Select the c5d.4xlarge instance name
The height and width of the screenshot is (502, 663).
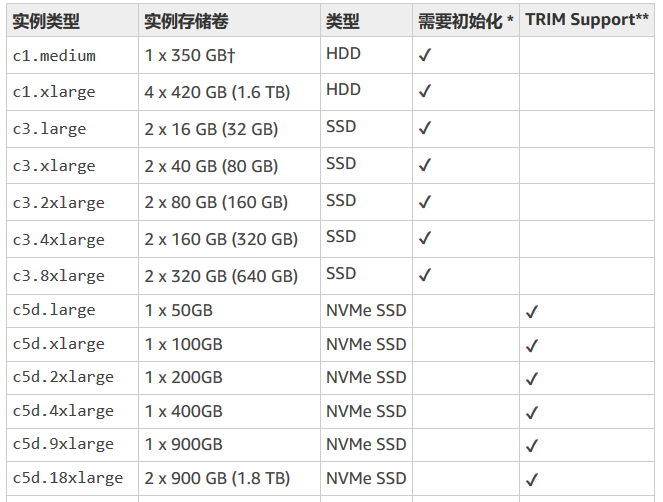pos(63,411)
